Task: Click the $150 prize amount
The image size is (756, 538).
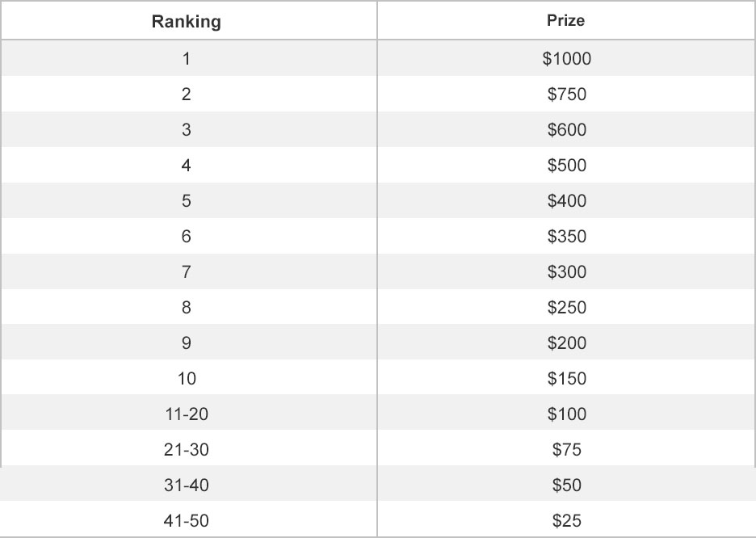Action: [566, 379]
